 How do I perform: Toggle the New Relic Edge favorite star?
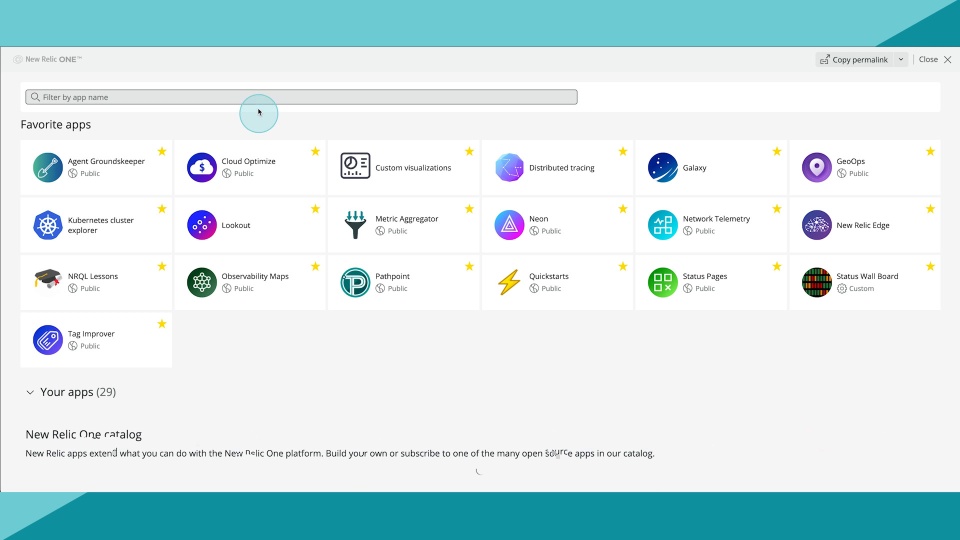tap(930, 209)
